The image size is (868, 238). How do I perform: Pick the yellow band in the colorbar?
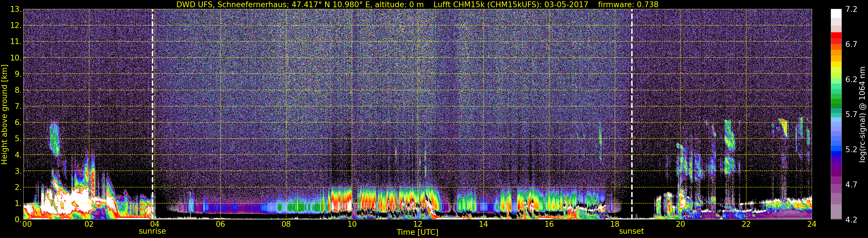click(836, 64)
